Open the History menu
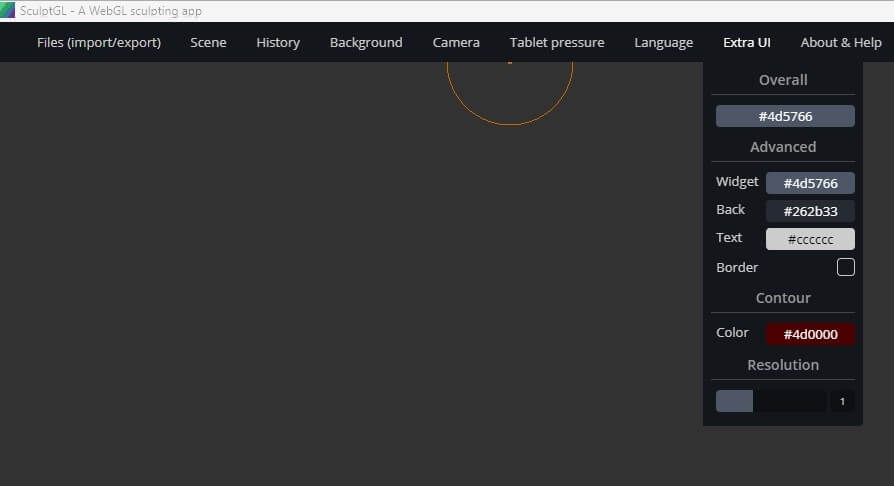This screenshot has width=894, height=486. point(278,43)
